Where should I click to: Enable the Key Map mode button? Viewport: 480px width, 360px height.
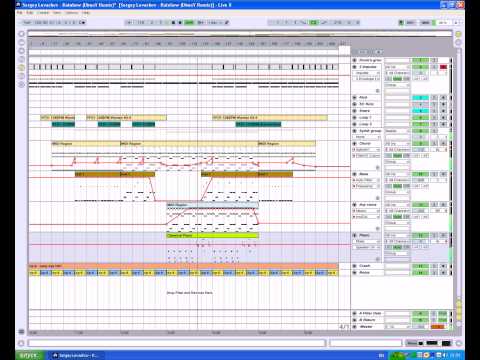click(411, 23)
